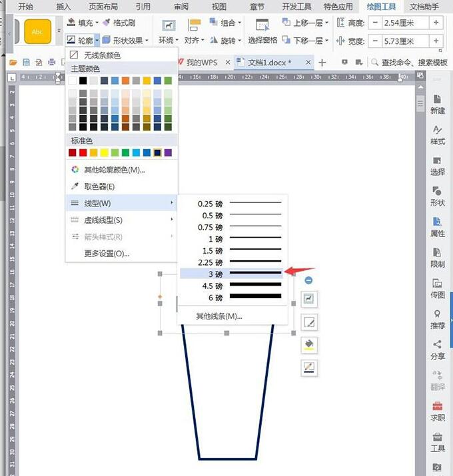Image resolution: width=453 pixels, height=476 pixels.
Task: Click the Rotate (旋转) icon
Action: [214, 40]
